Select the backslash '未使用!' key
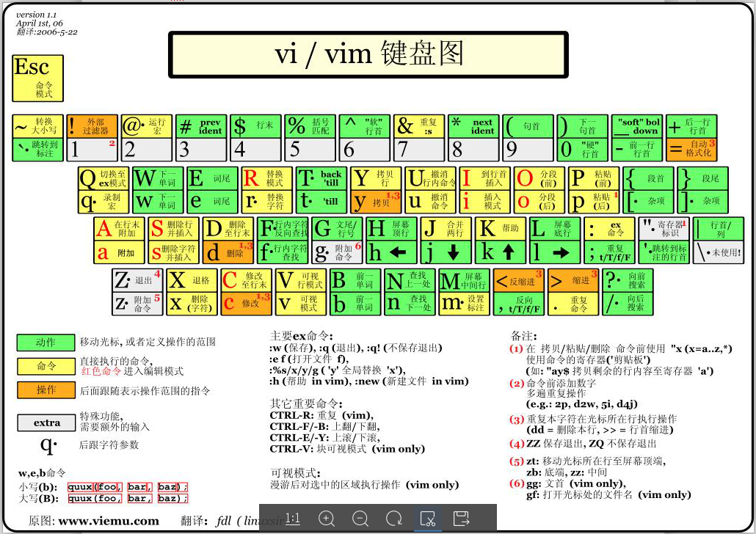Viewport: 756px width, 534px height. [719, 252]
